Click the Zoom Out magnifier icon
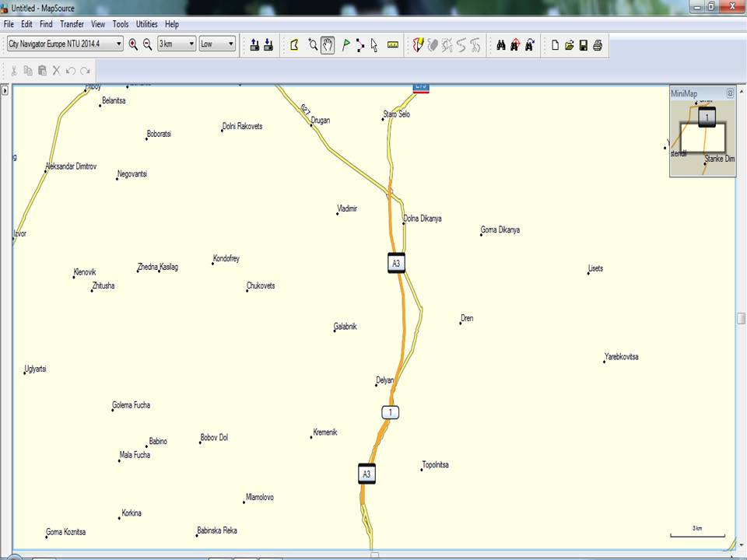 pyautogui.click(x=147, y=44)
